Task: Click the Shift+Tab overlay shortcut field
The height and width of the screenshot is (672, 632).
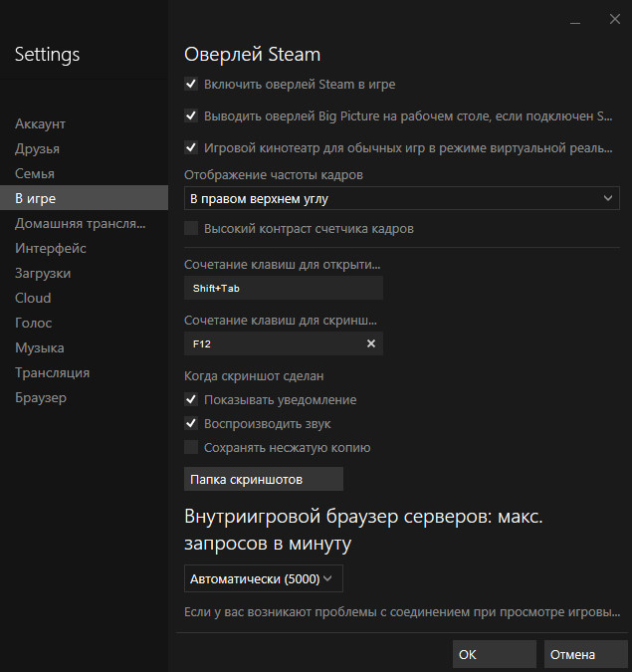Action: [284, 288]
